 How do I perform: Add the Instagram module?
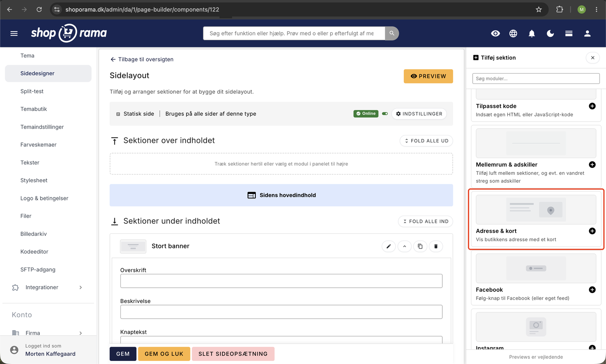click(x=592, y=348)
